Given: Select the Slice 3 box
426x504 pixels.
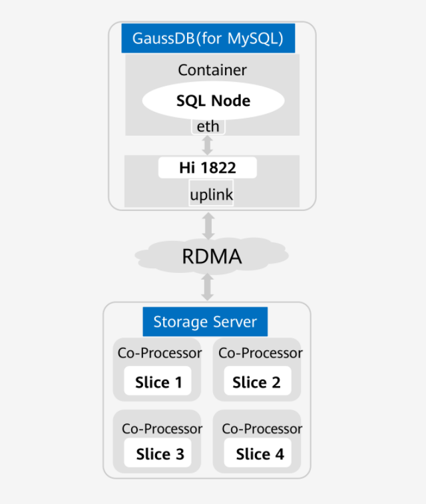Looking at the screenshot, I should (x=160, y=454).
